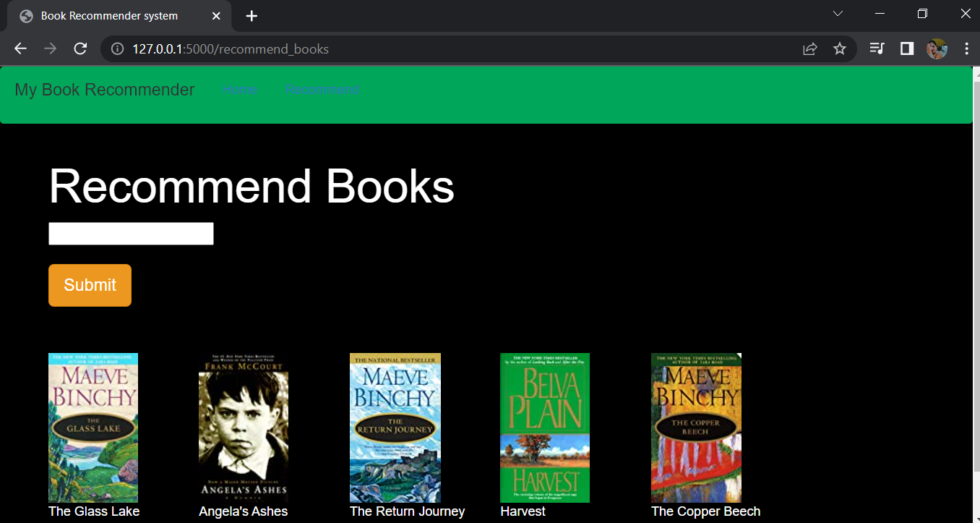Select the Recommend navigation link
The image size is (980, 523).
(322, 89)
